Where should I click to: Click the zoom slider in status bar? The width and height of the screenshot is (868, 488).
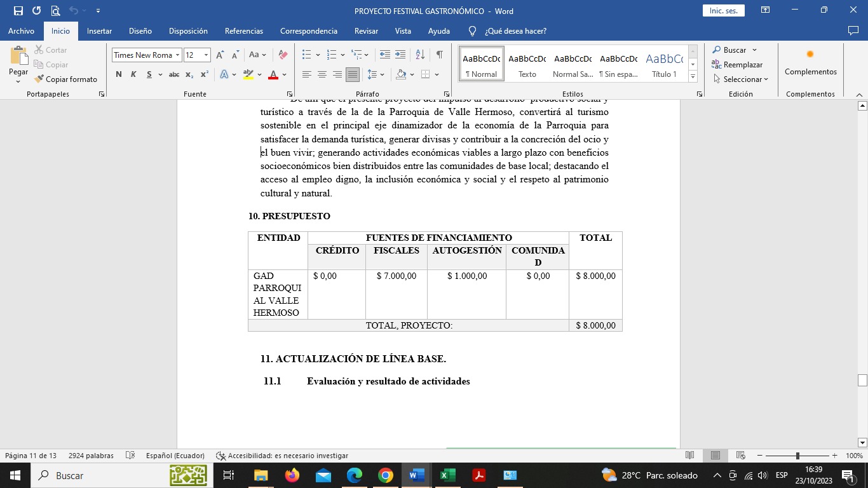(x=797, y=456)
